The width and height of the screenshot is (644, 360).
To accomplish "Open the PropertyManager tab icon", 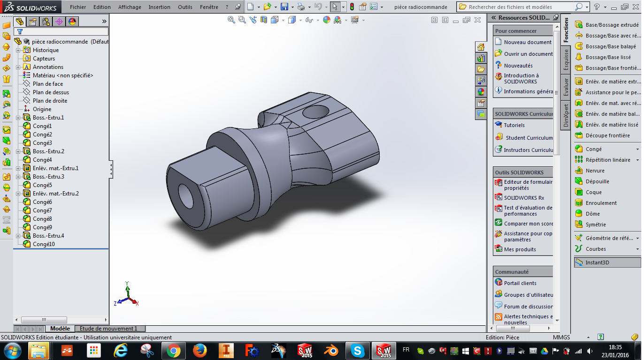I will tap(32, 22).
